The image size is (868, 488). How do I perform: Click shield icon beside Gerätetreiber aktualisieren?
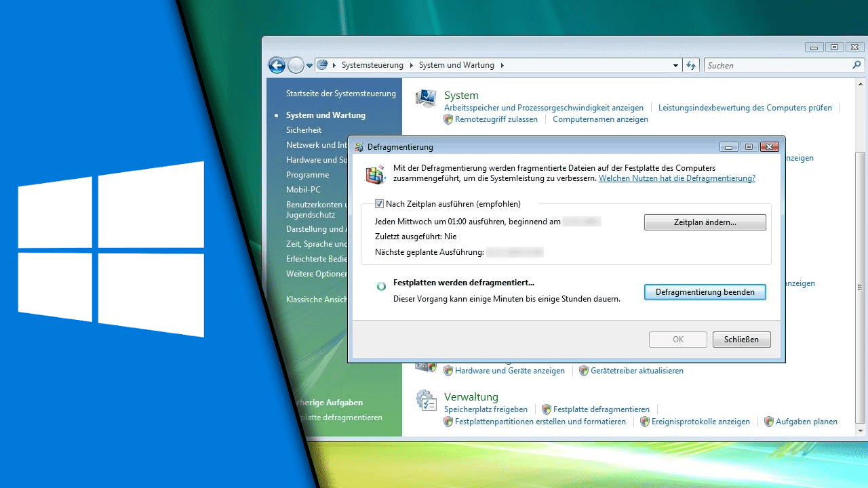pos(584,371)
